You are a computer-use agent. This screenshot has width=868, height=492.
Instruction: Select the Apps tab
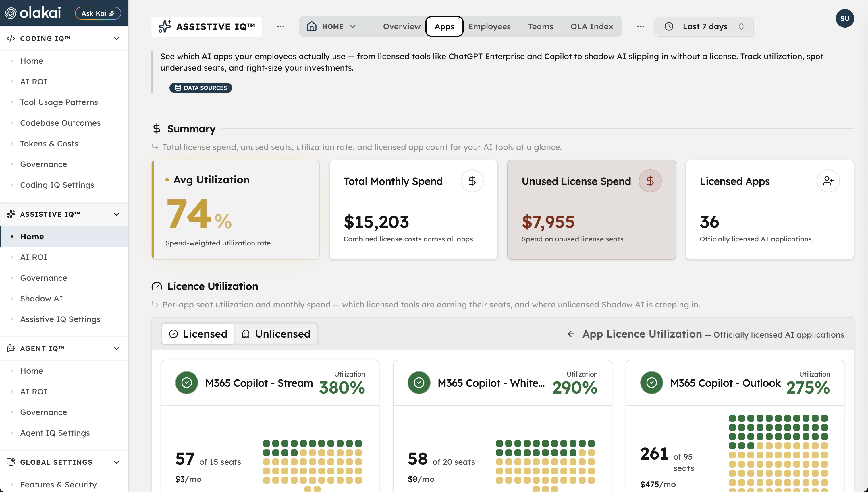[x=444, y=26]
